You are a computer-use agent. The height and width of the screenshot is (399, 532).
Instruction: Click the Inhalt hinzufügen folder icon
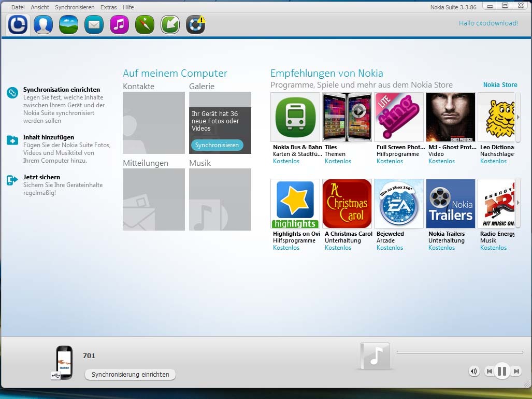[x=12, y=140]
